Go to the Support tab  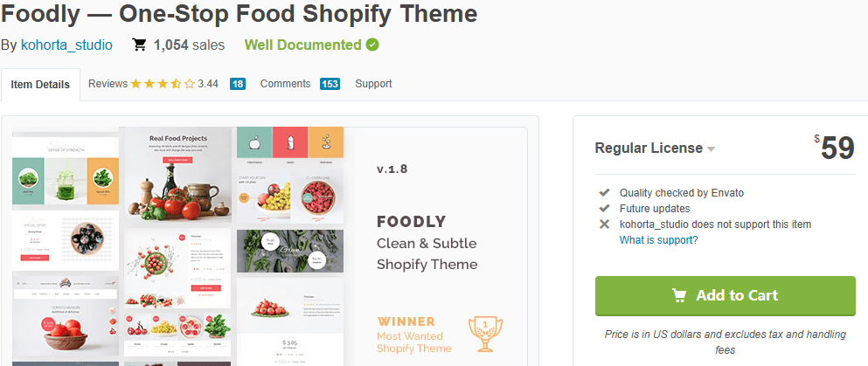(373, 84)
